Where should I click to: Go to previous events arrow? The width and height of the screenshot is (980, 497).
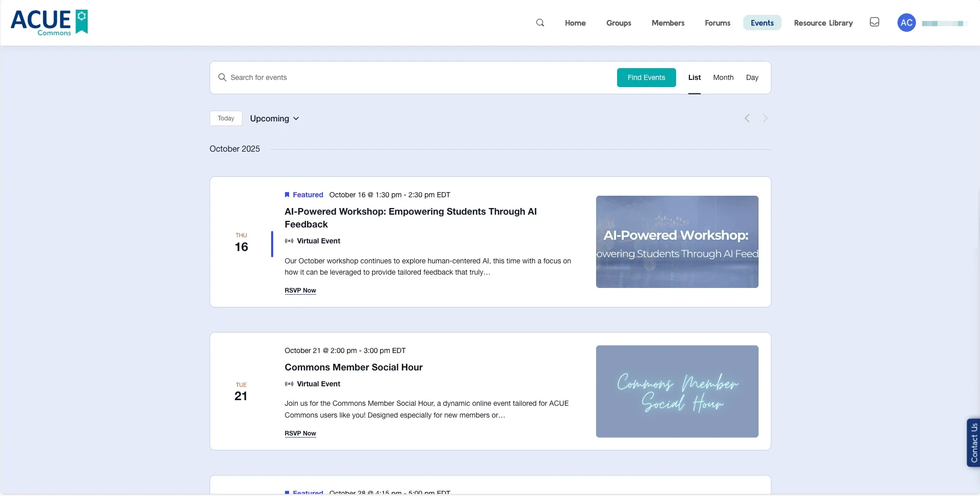pyautogui.click(x=747, y=118)
